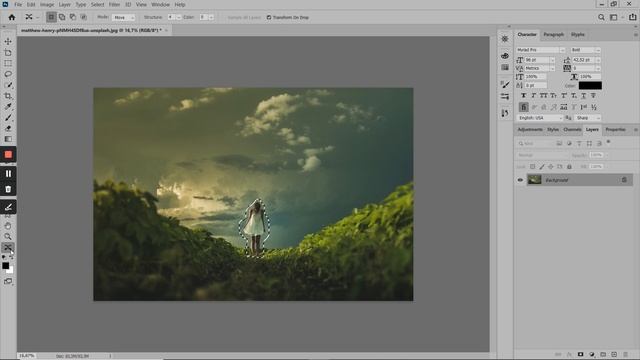640x360 pixels.
Task: Switch to the Adjustments tab
Action: coord(530,129)
